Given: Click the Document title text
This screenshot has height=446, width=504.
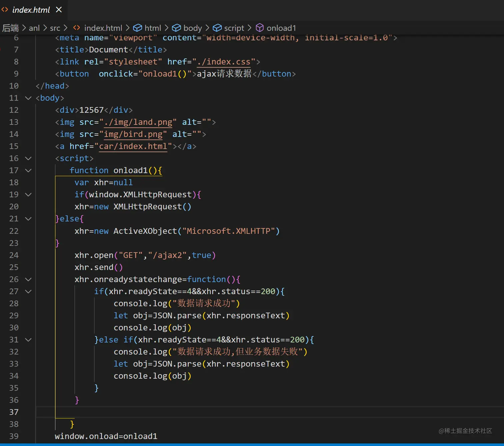Looking at the screenshot, I should click(x=108, y=50).
